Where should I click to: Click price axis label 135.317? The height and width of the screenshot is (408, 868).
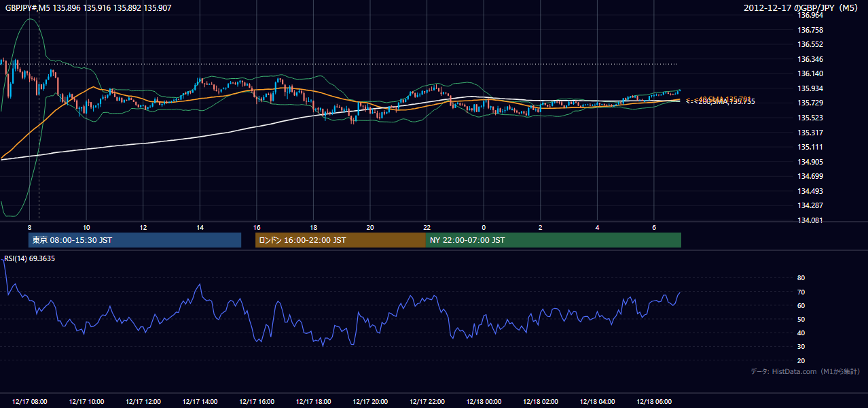pyautogui.click(x=810, y=133)
